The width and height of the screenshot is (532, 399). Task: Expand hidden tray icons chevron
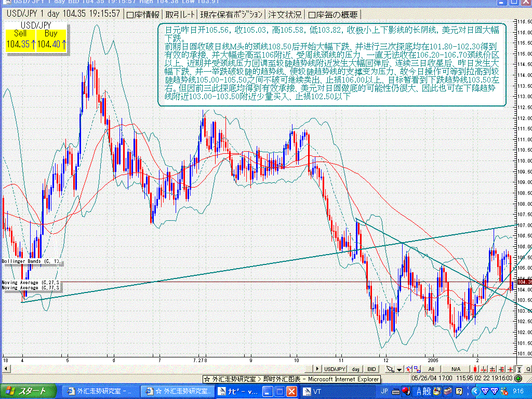click(x=475, y=392)
